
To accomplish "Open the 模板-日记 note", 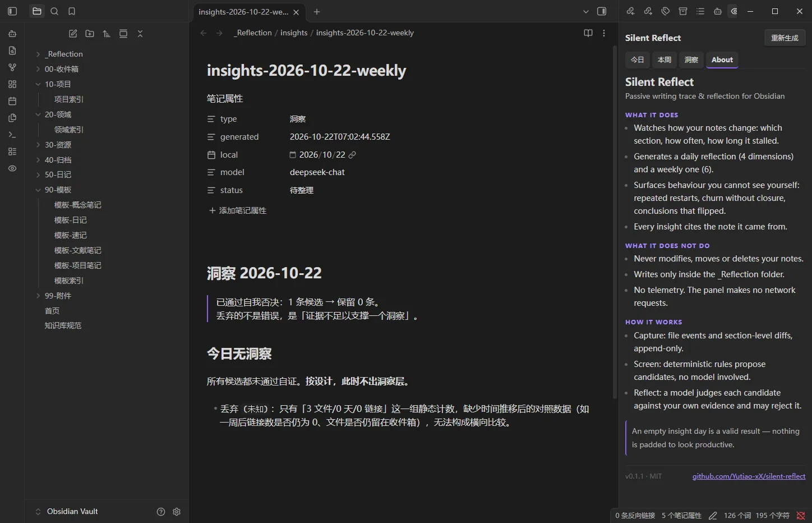I will coord(70,220).
